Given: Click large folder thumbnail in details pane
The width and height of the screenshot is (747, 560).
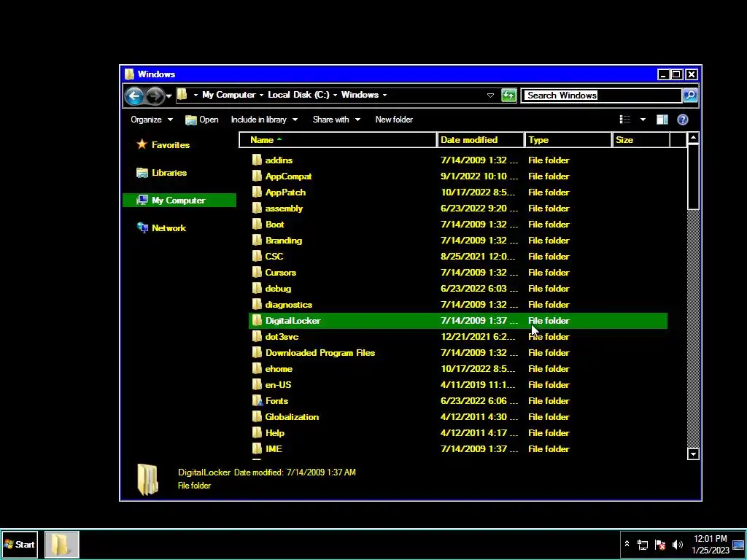Looking at the screenshot, I should (147, 480).
